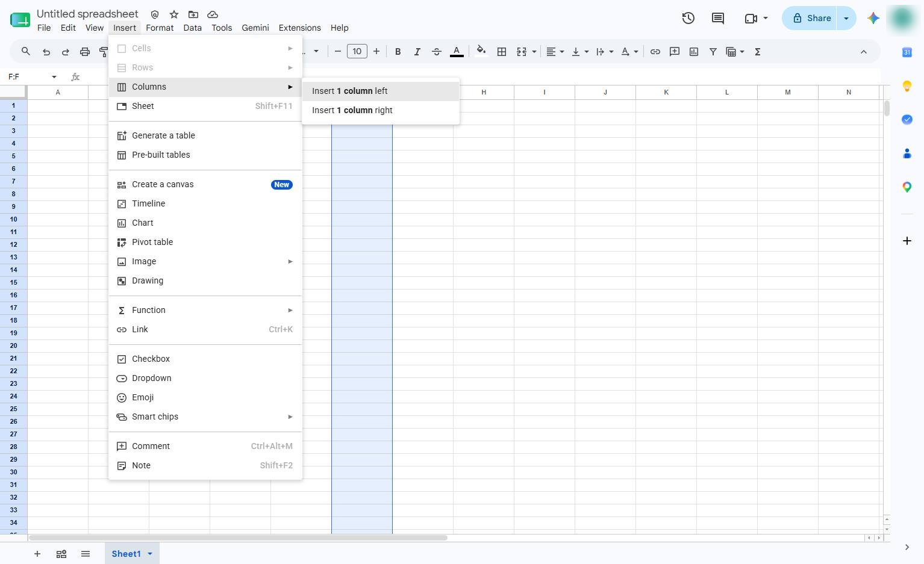924x564 pixels.
Task: Open Share options dropdown arrow
Action: 846,18
